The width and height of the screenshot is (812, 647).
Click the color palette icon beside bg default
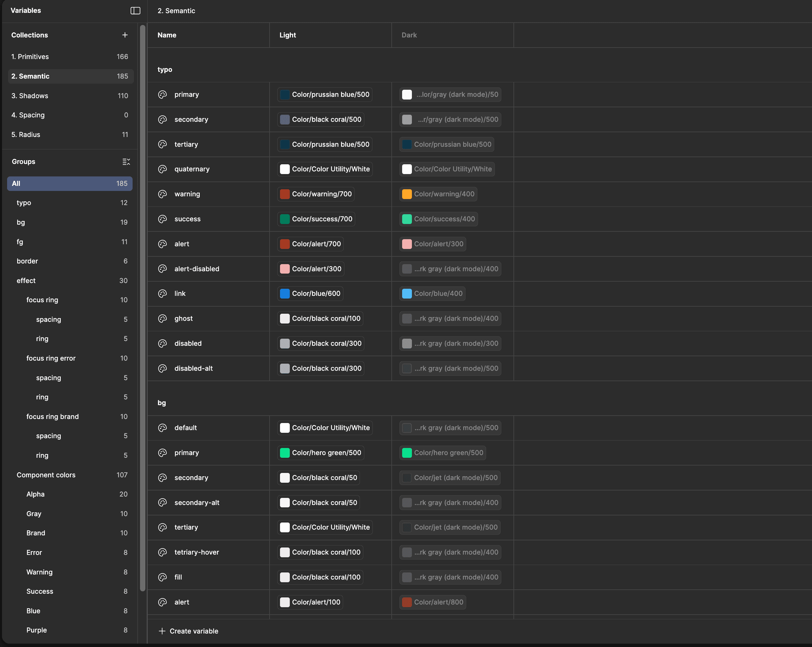[x=162, y=428]
